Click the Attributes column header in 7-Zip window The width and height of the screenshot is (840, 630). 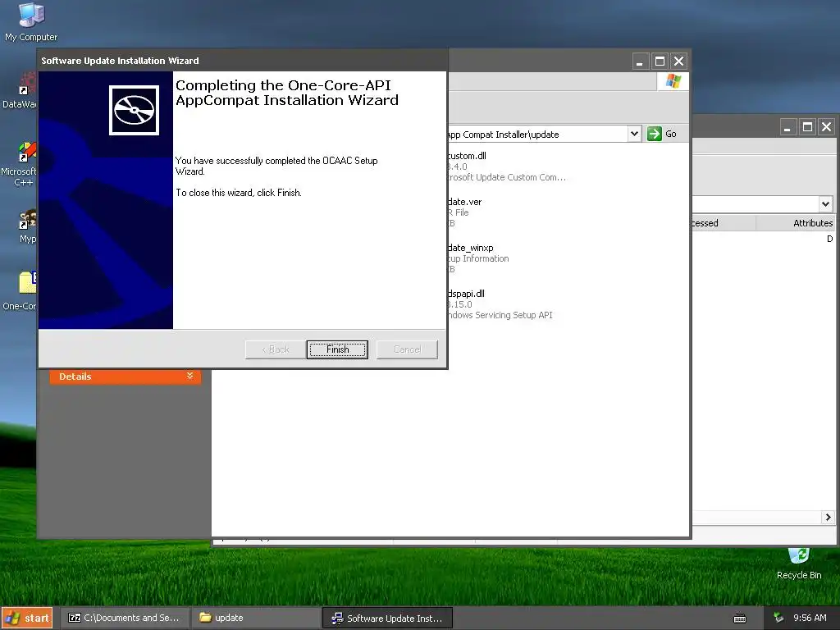(x=796, y=223)
